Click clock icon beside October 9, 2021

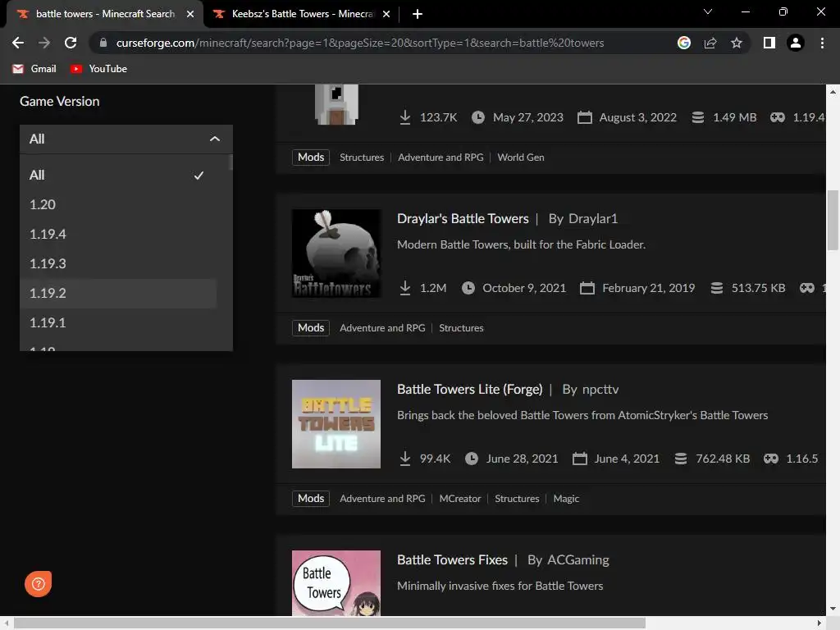468,288
